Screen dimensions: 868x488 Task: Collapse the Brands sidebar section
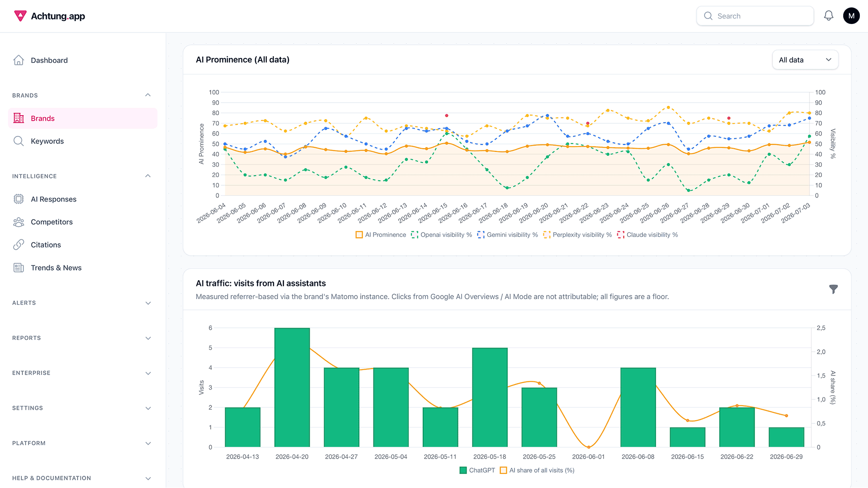[148, 95]
